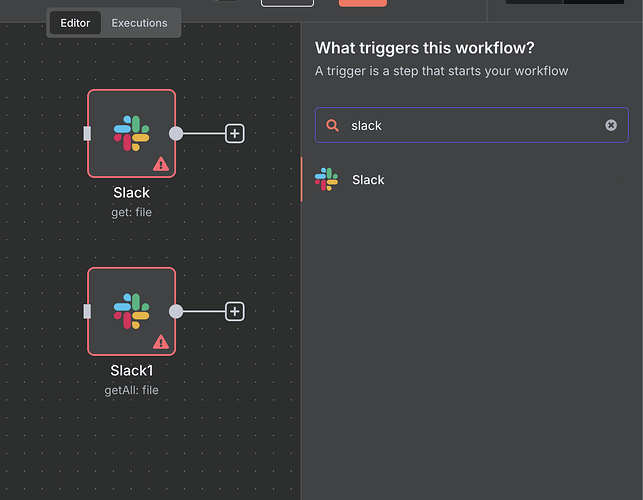Viewport: 643px width, 500px height.
Task: Click the 'What triggers this workflow?' heading
Action: [425, 48]
